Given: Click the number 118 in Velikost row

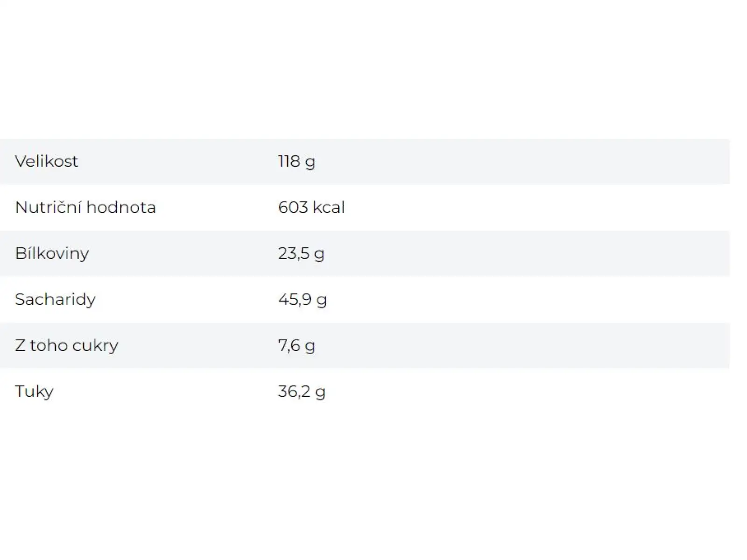Looking at the screenshot, I should click(x=289, y=161).
